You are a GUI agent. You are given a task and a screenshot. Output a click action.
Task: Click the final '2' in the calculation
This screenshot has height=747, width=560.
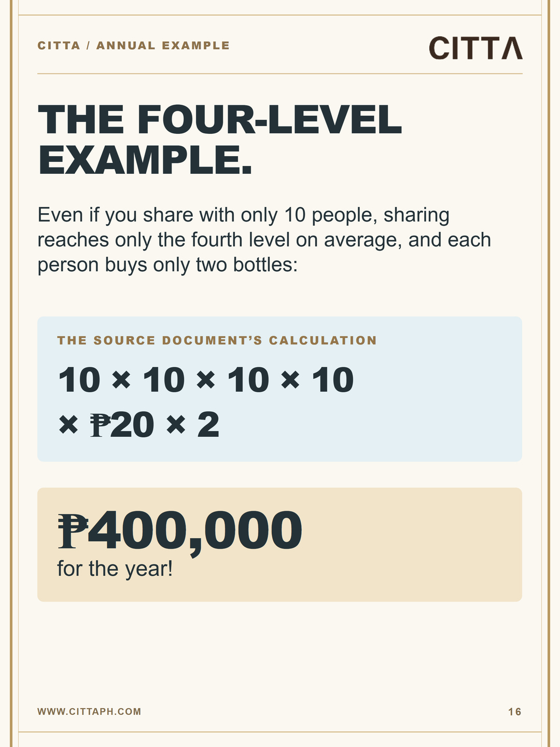208,425
